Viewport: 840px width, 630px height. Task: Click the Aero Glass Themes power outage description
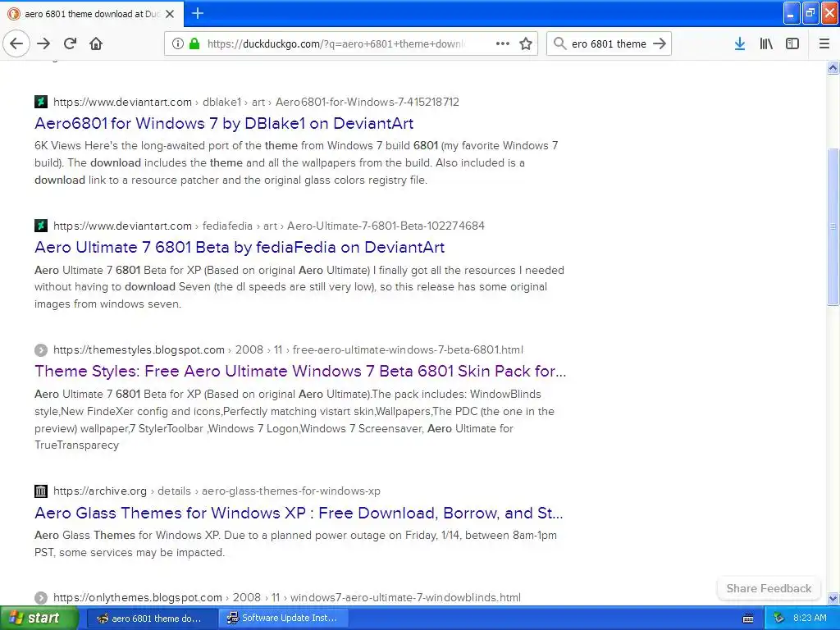[x=295, y=544]
